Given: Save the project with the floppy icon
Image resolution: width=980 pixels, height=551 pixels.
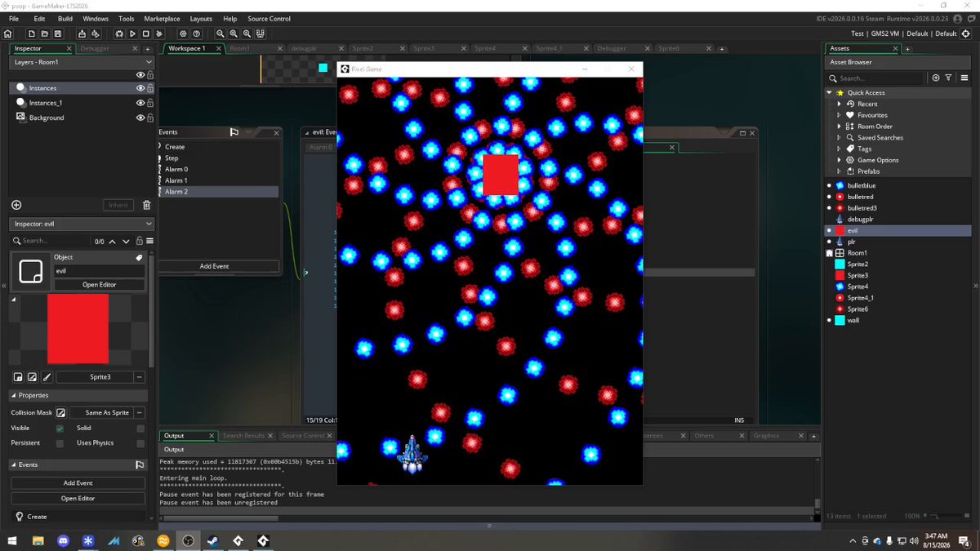Looking at the screenshot, I should (x=58, y=34).
